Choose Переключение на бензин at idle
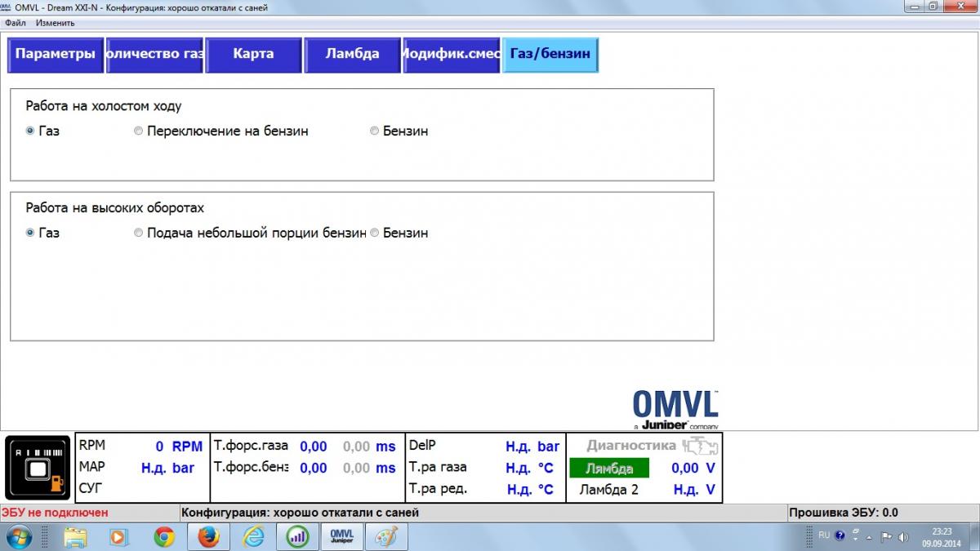The height and width of the screenshot is (551, 980). [x=139, y=131]
